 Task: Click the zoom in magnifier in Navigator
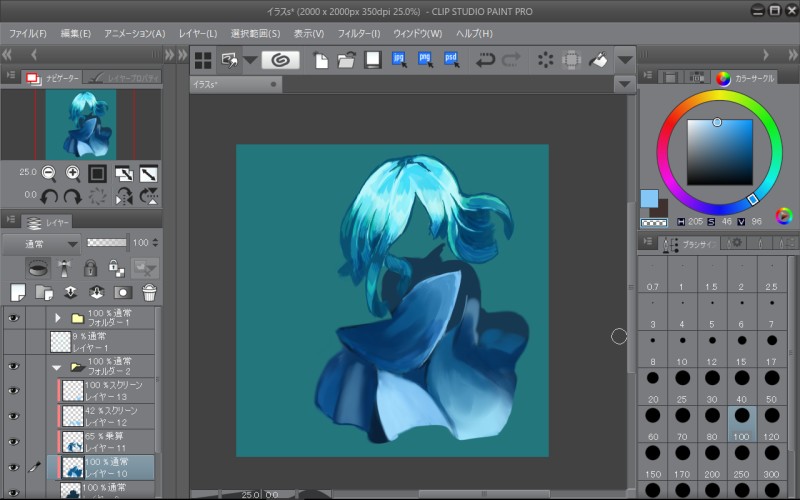73,173
